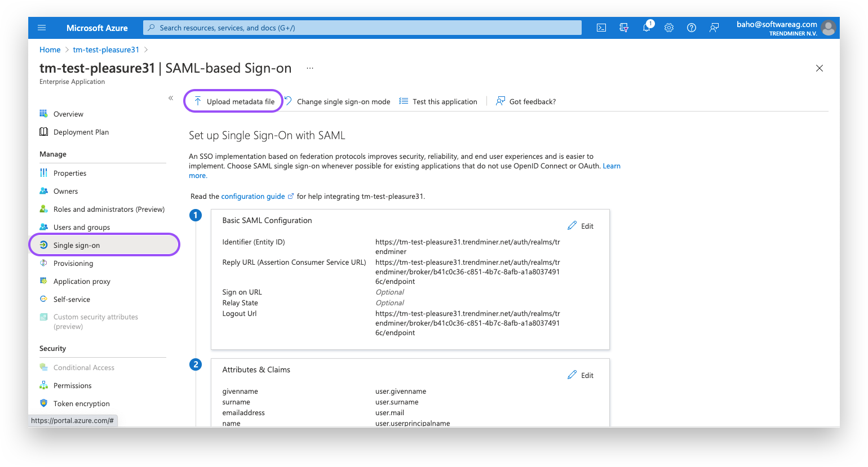Send feedback via the smiley icon

click(714, 28)
